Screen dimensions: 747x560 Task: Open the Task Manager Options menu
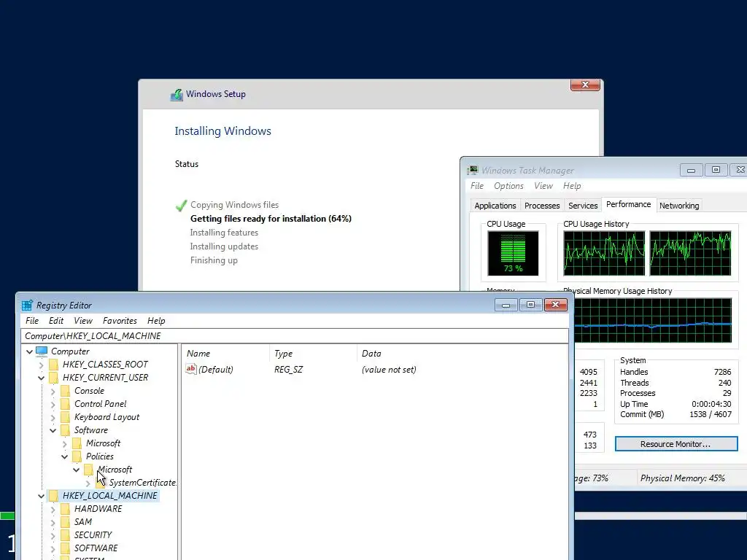pos(508,186)
